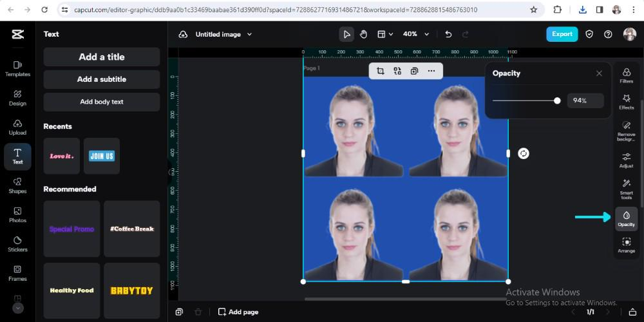Collapse the left panel handle

[x=169, y=172]
